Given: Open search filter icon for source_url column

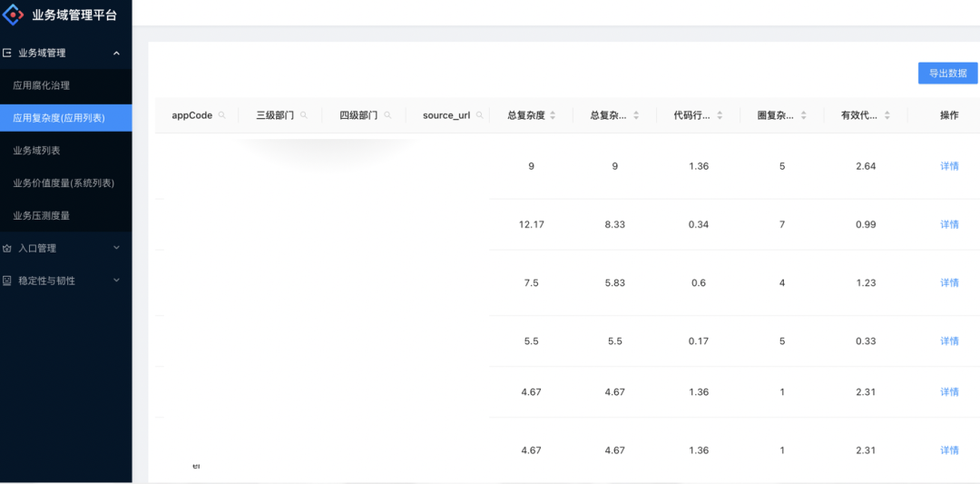Looking at the screenshot, I should tap(480, 115).
